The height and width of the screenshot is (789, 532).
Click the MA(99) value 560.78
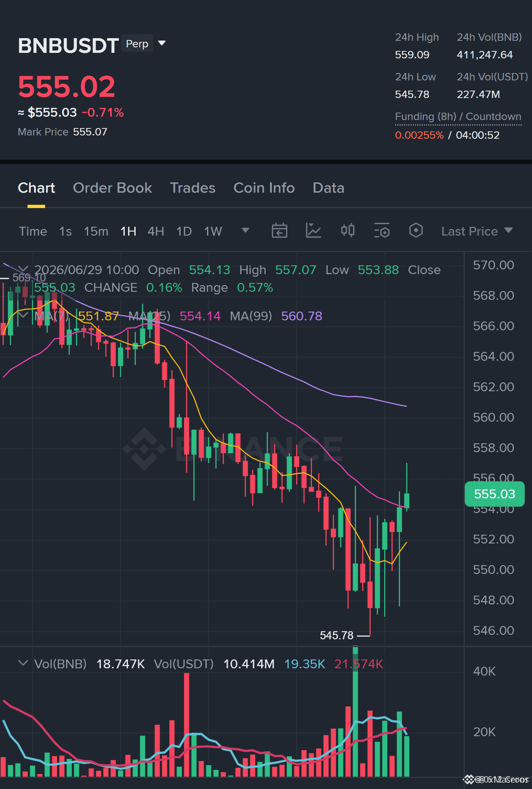302,316
